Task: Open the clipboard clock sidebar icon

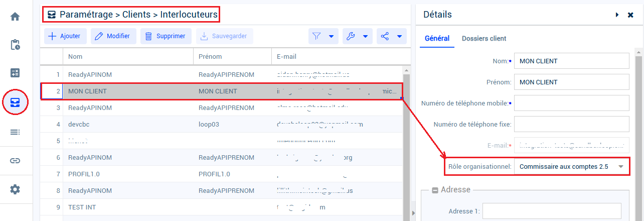Action: pyautogui.click(x=15, y=45)
